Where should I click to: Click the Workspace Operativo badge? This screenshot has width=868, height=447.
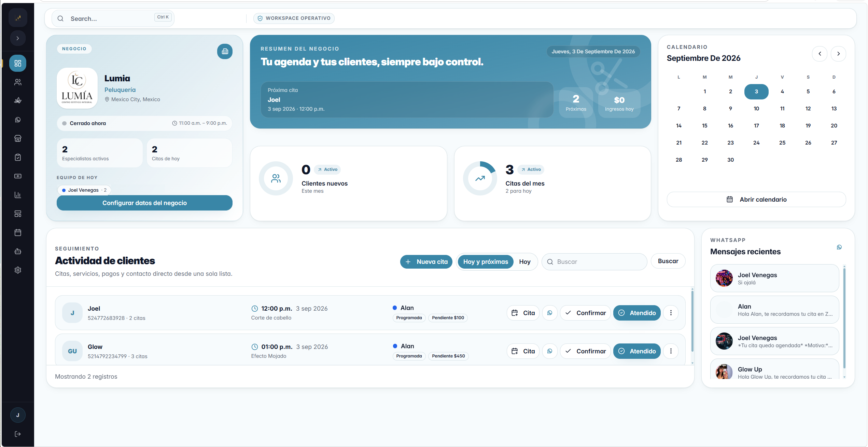(294, 18)
